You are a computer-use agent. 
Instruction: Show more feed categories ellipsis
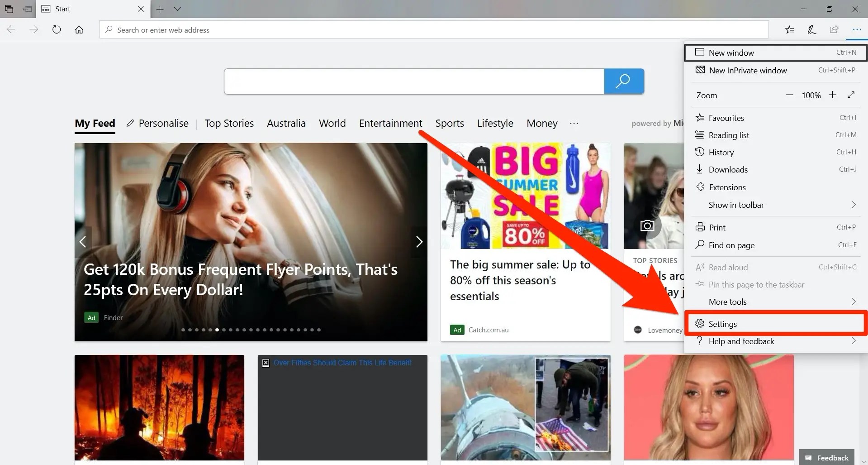[x=574, y=123]
